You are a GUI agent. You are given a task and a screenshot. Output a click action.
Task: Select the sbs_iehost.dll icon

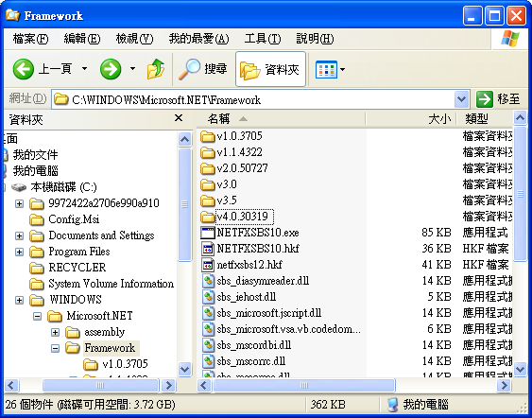(x=208, y=297)
